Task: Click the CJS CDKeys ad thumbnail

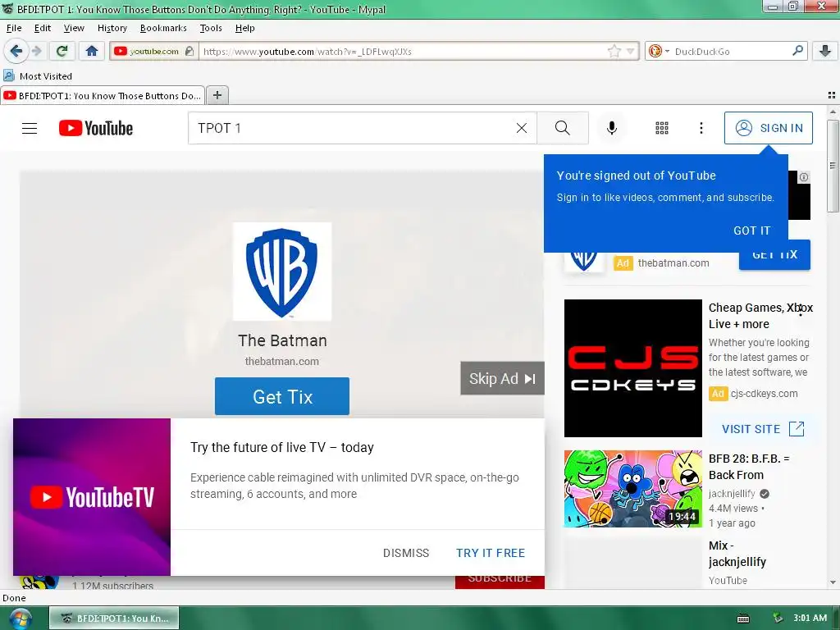Action: [x=632, y=368]
